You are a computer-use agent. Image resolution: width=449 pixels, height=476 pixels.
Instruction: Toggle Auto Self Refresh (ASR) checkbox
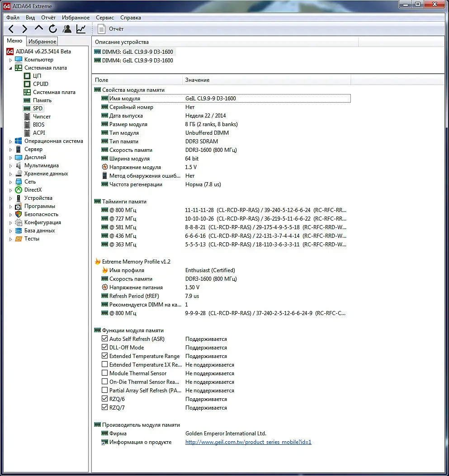point(105,339)
